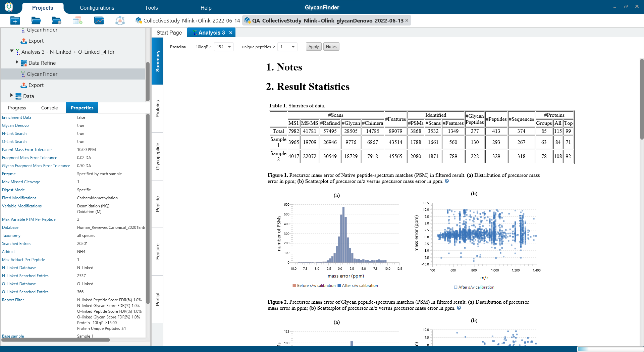Close the QA_CollectiveStudy project tab
644x352 pixels.
[407, 20]
